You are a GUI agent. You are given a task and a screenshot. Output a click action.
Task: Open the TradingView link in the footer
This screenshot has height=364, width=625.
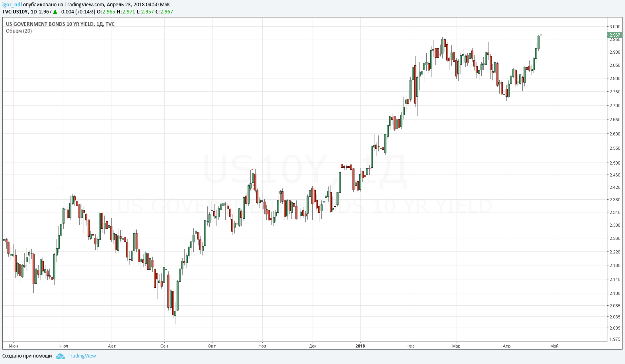point(82,356)
